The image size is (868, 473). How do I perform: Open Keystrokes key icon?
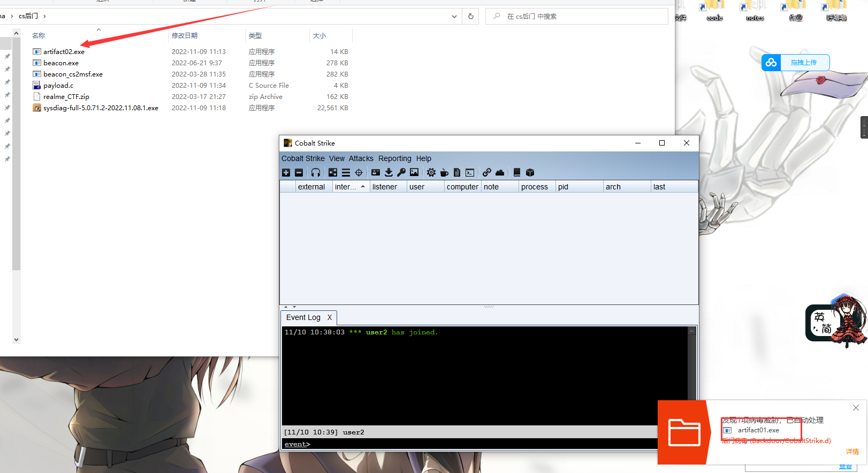[401, 172]
